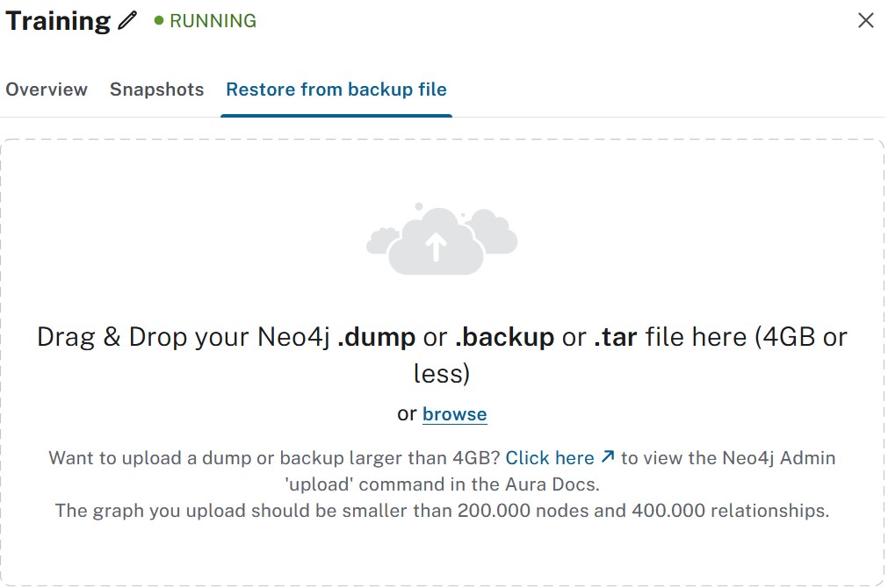
Task: Click the node and relationship limit notice
Action: point(441,510)
